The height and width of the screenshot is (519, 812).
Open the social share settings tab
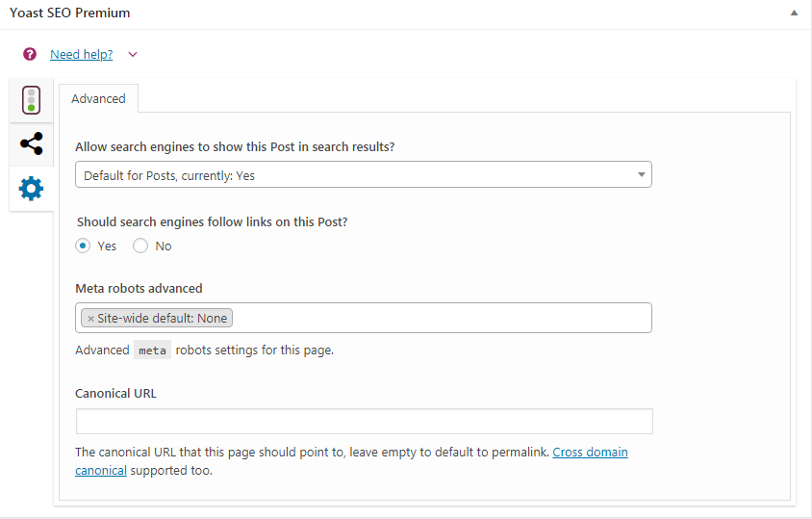[31, 143]
